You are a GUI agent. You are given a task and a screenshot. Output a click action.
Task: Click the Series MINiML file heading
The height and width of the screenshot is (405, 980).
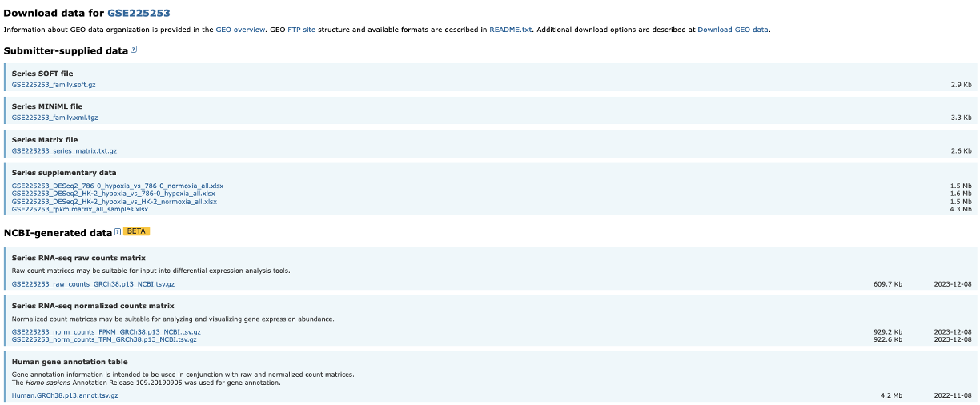pos(47,106)
